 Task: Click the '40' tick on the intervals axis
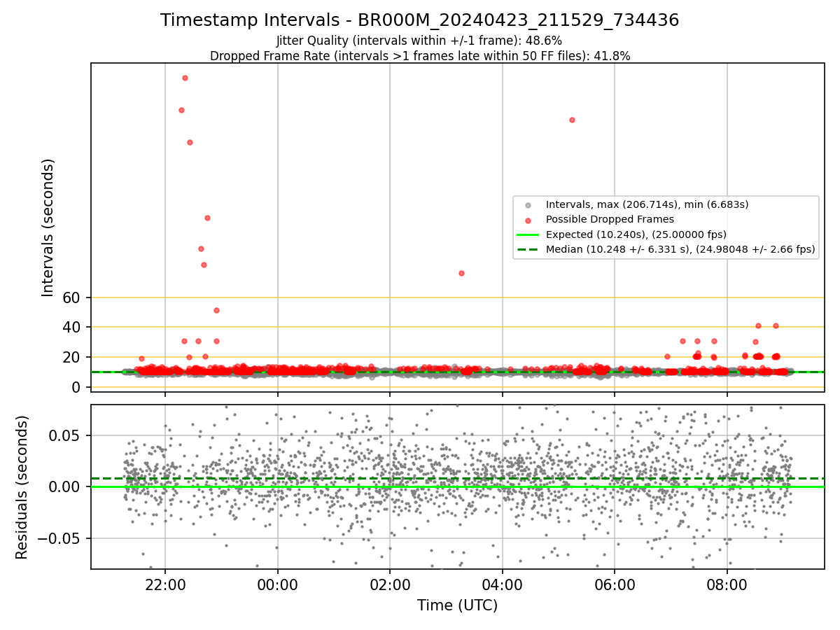point(72,328)
